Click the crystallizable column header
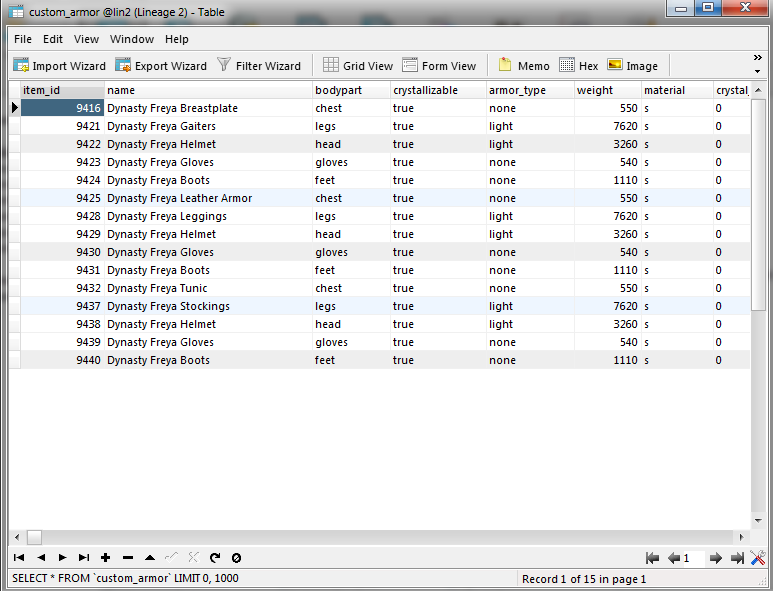The height and width of the screenshot is (591, 773). (438, 90)
